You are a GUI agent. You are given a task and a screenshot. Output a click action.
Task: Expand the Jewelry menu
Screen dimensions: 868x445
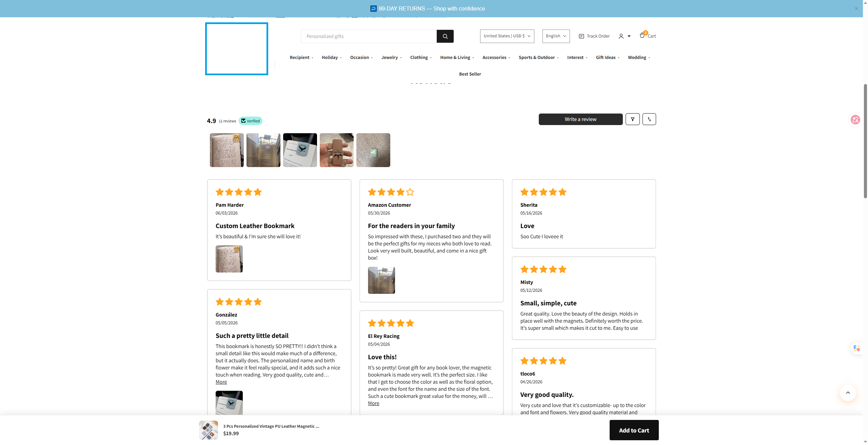pos(391,58)
